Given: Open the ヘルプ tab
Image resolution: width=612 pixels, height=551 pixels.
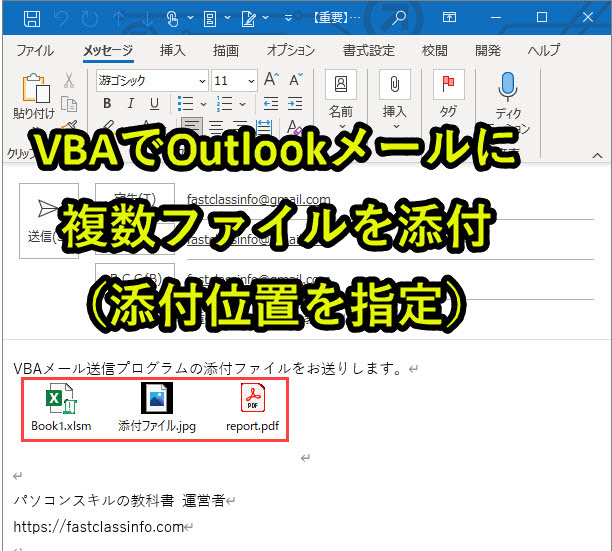Looking at the screenshot, I should tap(544, 50).
